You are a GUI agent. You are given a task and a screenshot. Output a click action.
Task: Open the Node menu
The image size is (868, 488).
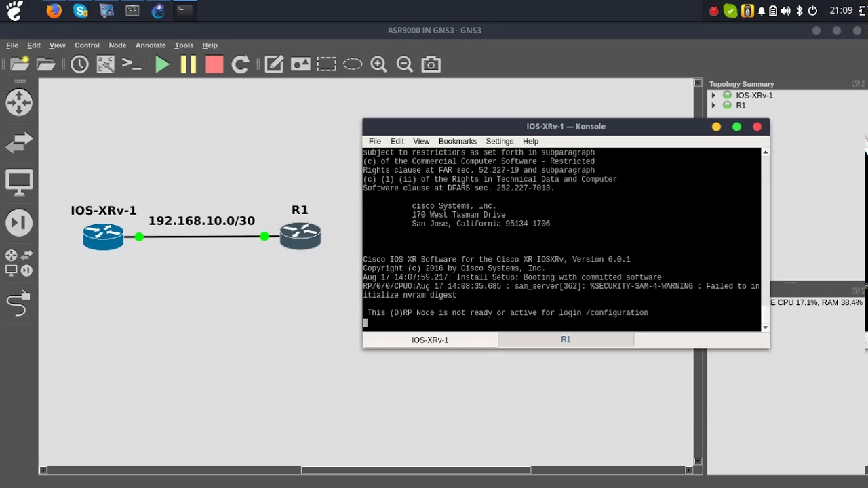(x=117, y=45)
